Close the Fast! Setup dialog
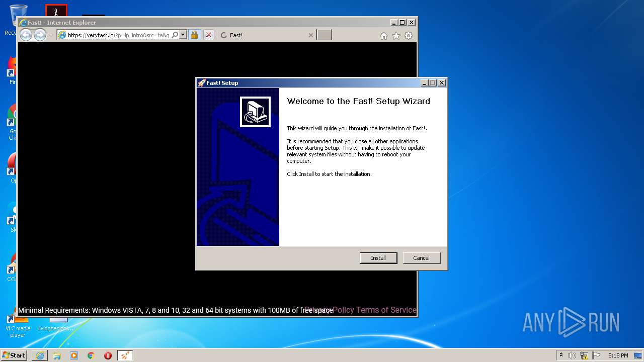644x362 pixels. pyautogui.click(x=442, y=83)
